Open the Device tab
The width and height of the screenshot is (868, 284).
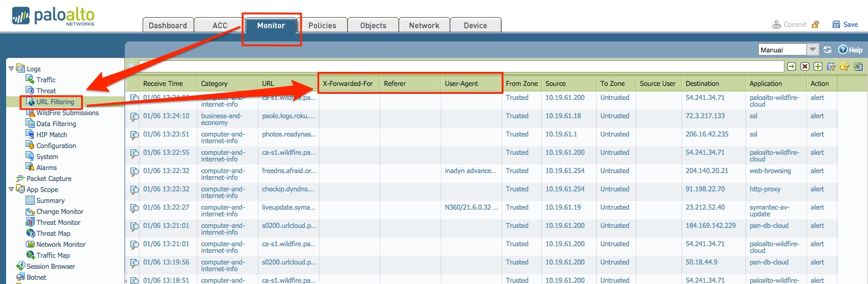pyautogui.click(x=475, y=25)
